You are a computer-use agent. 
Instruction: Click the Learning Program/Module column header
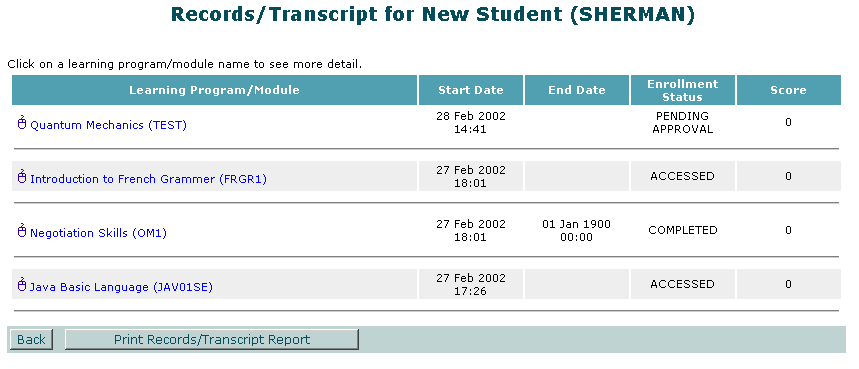coord(214,90)
